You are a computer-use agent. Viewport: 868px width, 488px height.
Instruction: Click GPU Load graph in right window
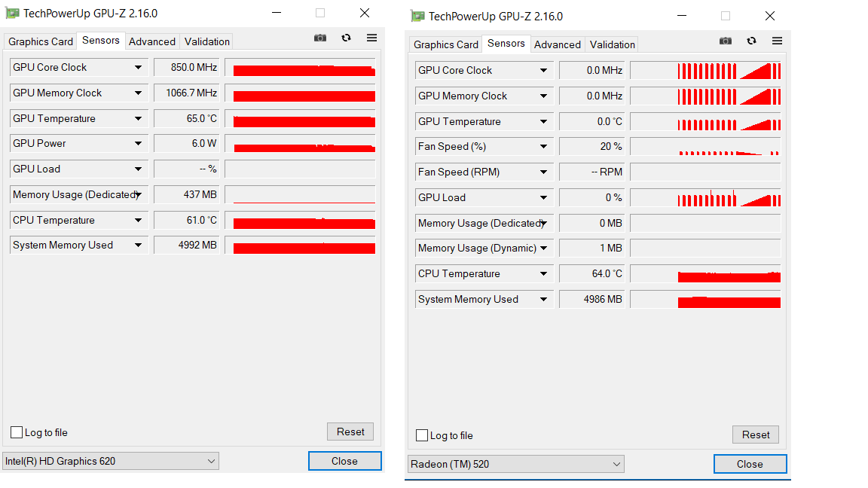(x=706, y=197)
